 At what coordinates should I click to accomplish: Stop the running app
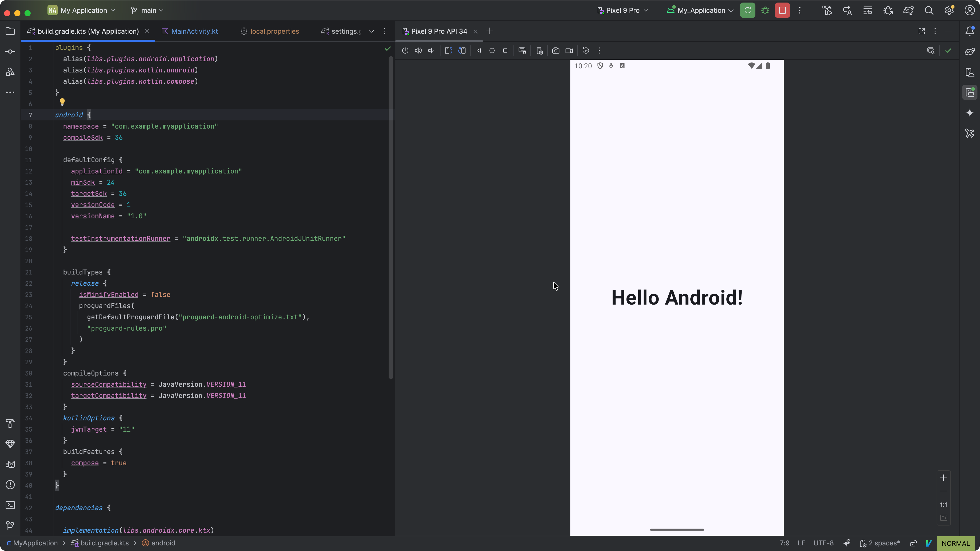click(782, 10)
